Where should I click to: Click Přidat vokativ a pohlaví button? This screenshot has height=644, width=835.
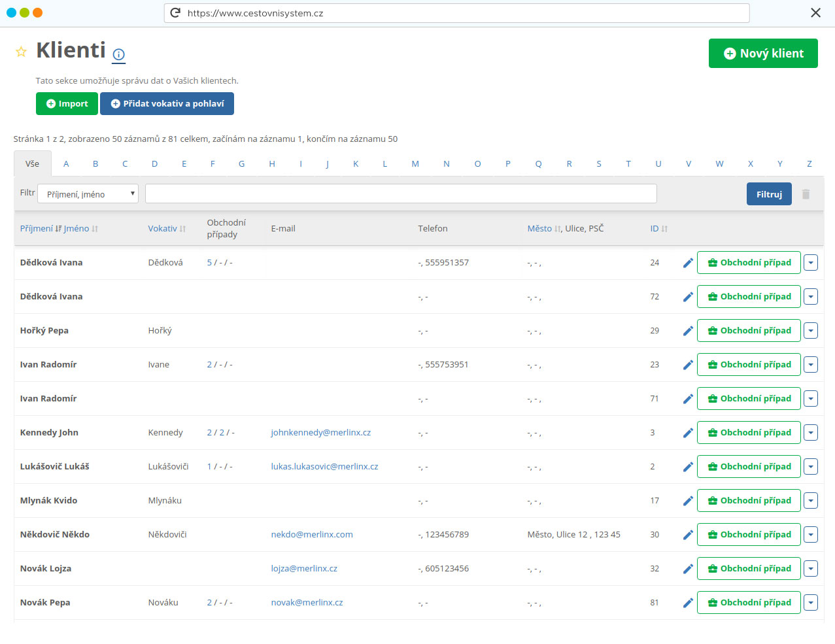(x=167, y=103)
